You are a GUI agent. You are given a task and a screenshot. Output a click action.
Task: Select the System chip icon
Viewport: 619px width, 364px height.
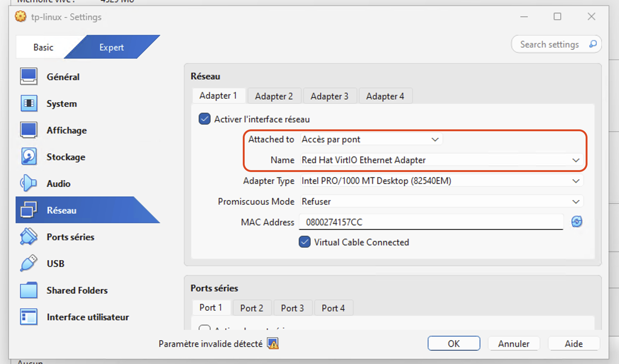(x=29, y=103)
